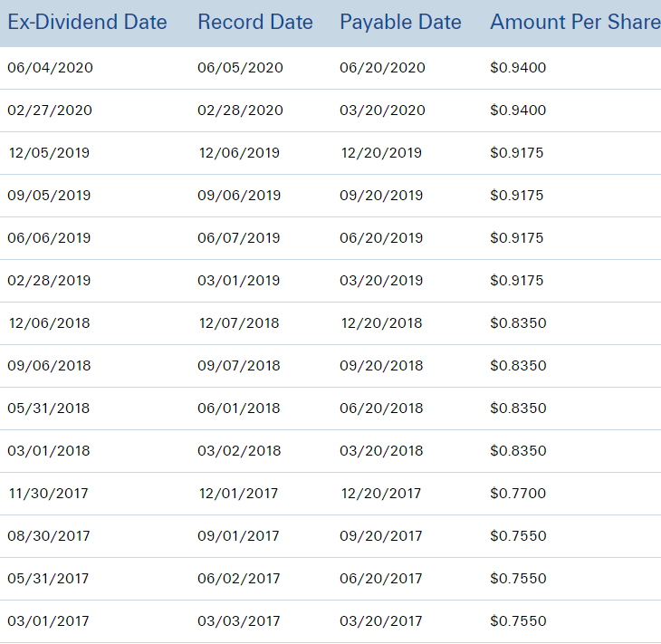Select record date 09/07/2018
Screen dimensions: 661x644
coord(239,366)
